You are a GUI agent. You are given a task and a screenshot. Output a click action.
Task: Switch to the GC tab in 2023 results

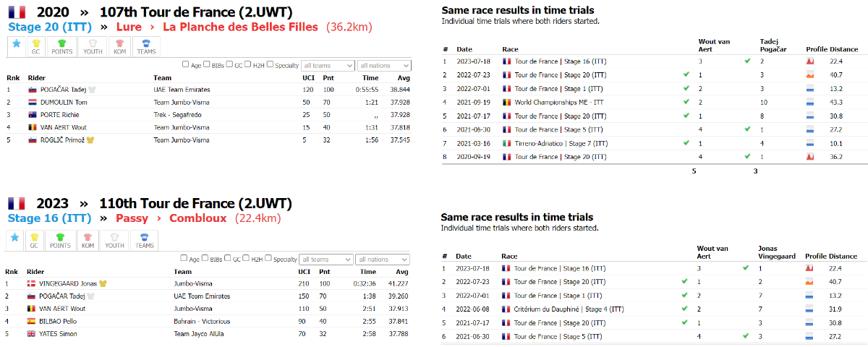click(x=35, y=240)
